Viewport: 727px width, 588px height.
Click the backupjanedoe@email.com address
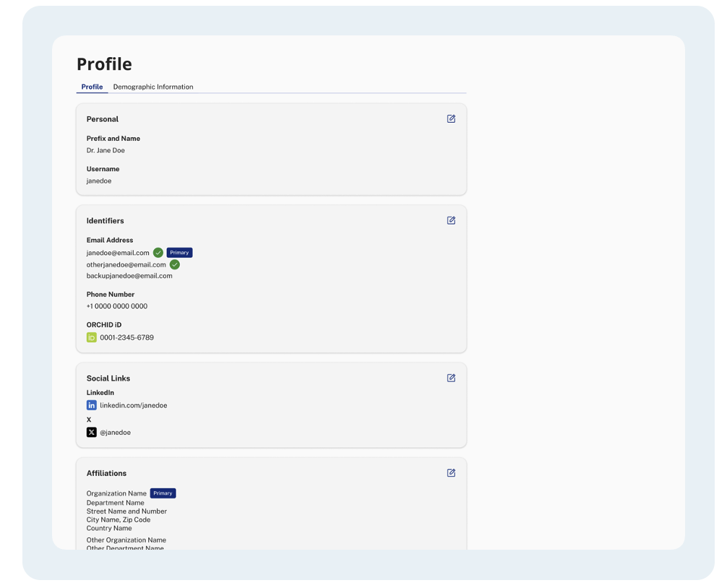pyautogui.click(x=129, y=276)
